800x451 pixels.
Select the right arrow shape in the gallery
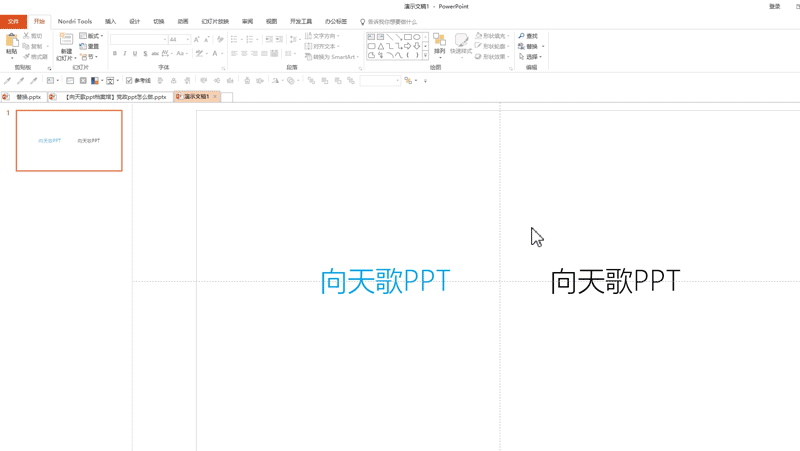[x=408, y=46]
